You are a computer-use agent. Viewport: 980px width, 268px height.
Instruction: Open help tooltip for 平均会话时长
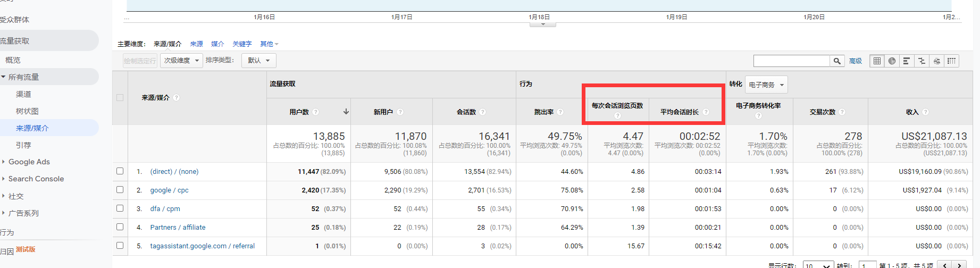pyautogui.click(x=706, y=112)
